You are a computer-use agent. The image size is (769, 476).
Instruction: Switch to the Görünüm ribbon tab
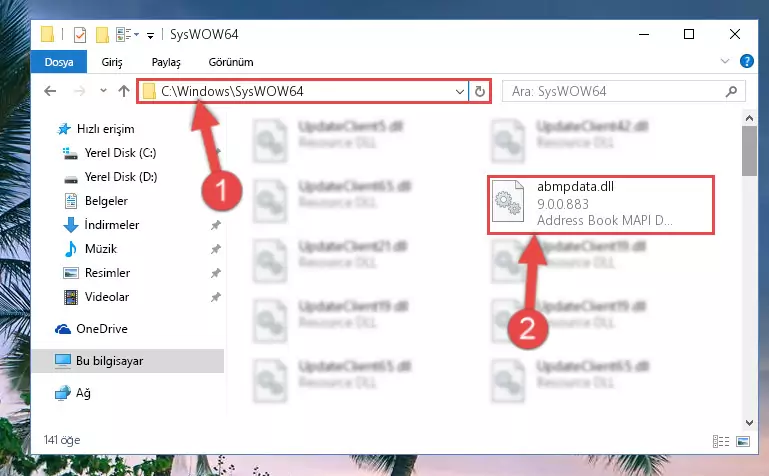(231, 62)
